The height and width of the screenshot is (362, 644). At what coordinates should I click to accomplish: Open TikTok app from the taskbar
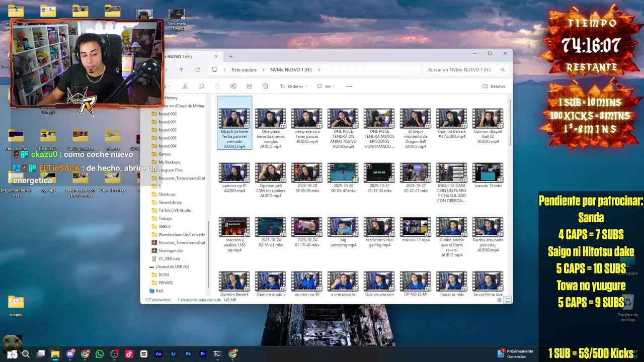click(129, 354)
